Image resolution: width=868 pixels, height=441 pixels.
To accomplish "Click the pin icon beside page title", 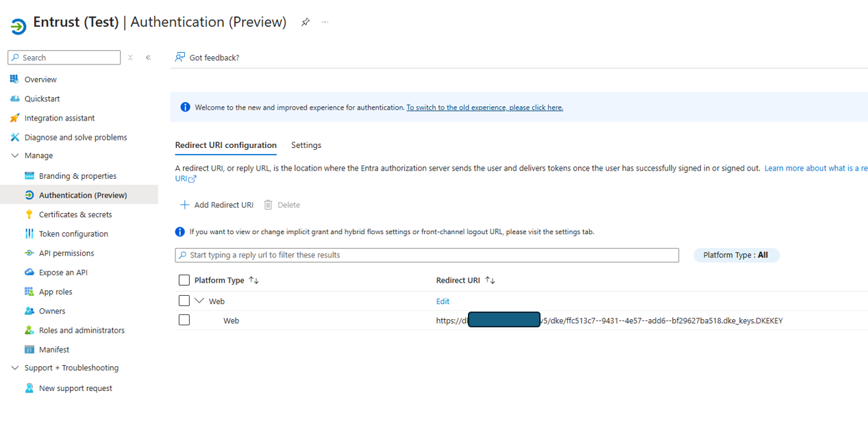I will coord(306,22).
